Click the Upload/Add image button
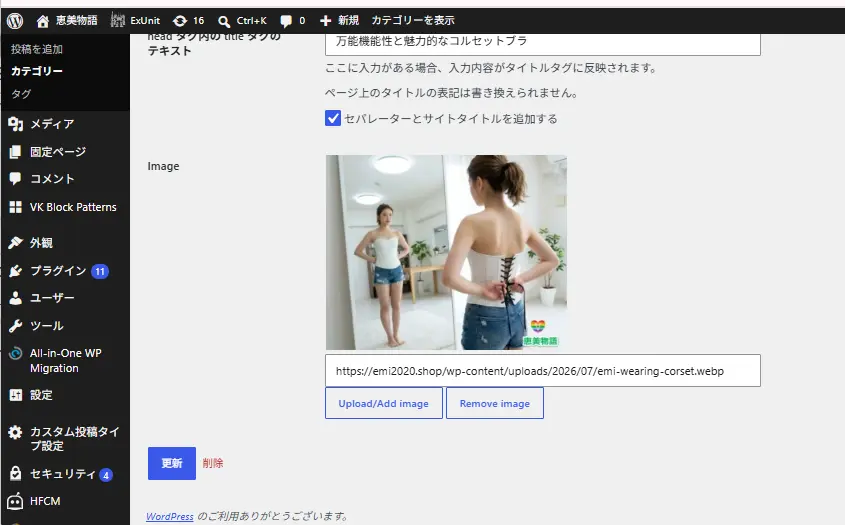 point(384,403)
